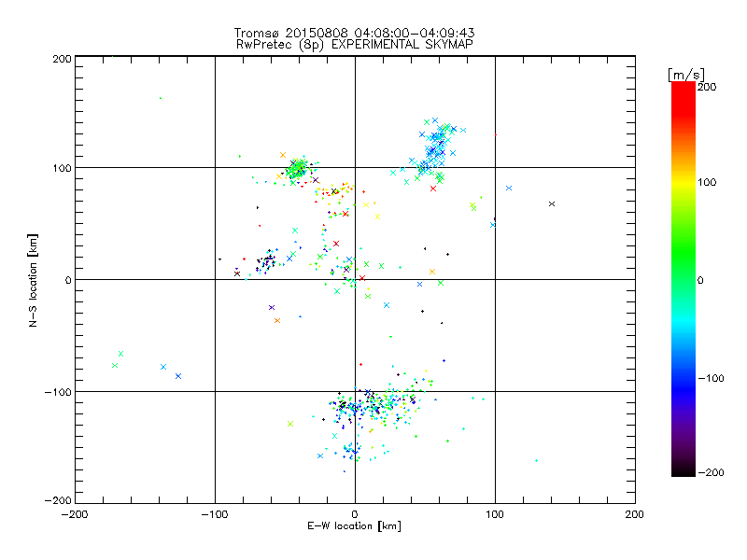Click the colorbar tick label '100'
747x560 pixels.
click(707, 182)
